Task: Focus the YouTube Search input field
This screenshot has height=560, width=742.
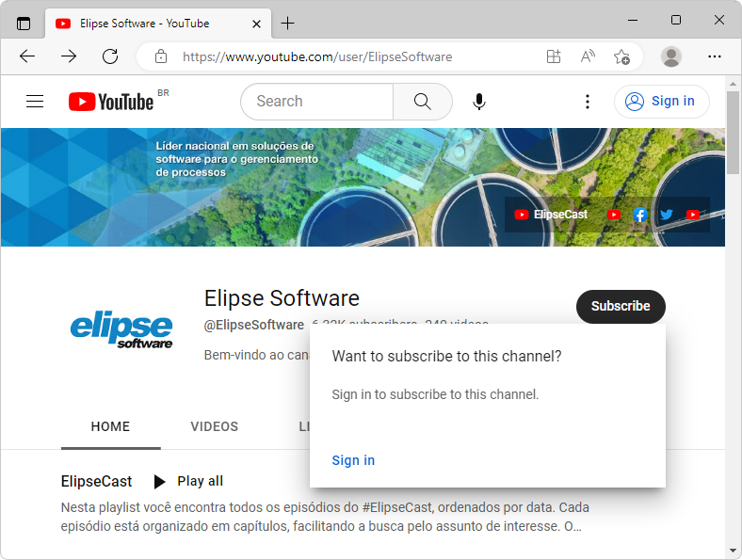Action: tap(316, 102)
